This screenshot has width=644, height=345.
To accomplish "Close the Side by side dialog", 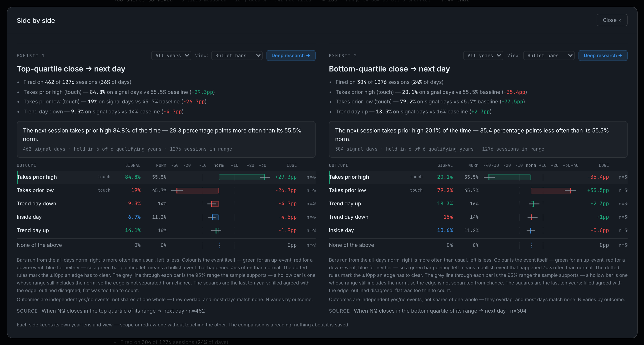I will pos(612,20).
